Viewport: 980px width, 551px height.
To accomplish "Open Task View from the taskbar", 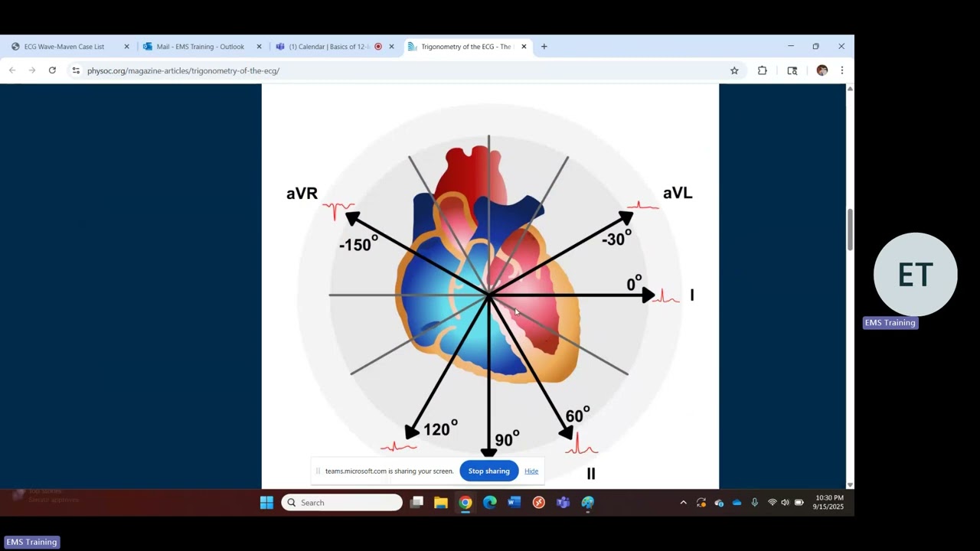I will click(x=416, y=503).
